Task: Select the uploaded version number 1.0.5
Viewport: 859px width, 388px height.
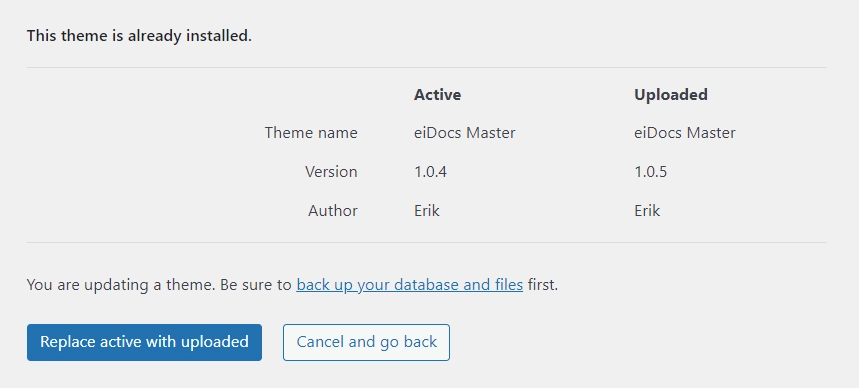Action: (x=651, y=172)
